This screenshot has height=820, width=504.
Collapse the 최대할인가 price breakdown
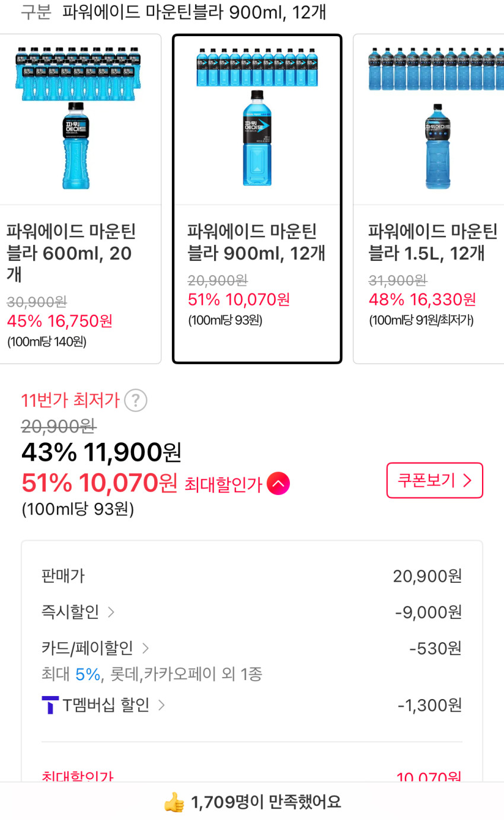coord(278,484)
